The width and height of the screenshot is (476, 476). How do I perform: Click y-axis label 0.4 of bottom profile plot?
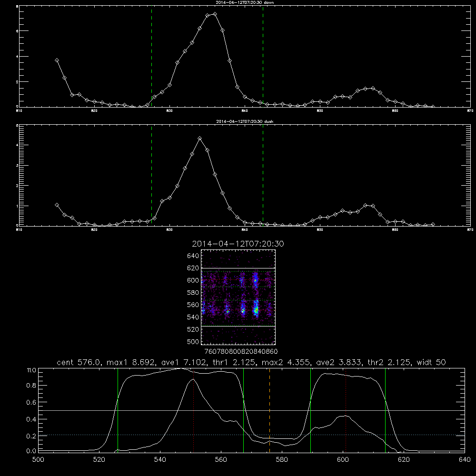point(31,419)
